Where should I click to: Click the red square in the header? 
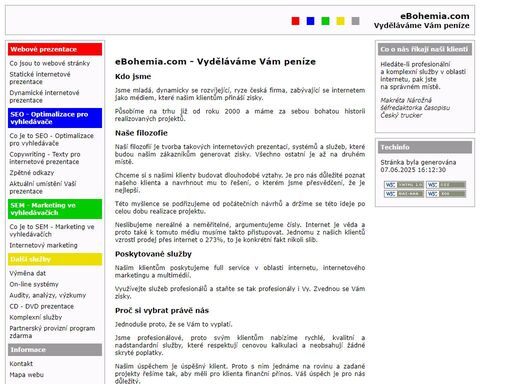295,21
